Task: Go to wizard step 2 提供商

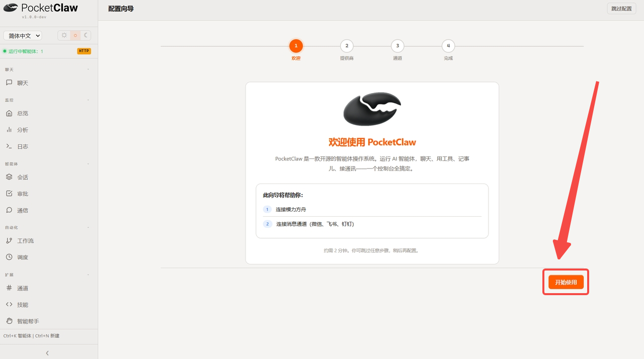Action: pos(347,46)
